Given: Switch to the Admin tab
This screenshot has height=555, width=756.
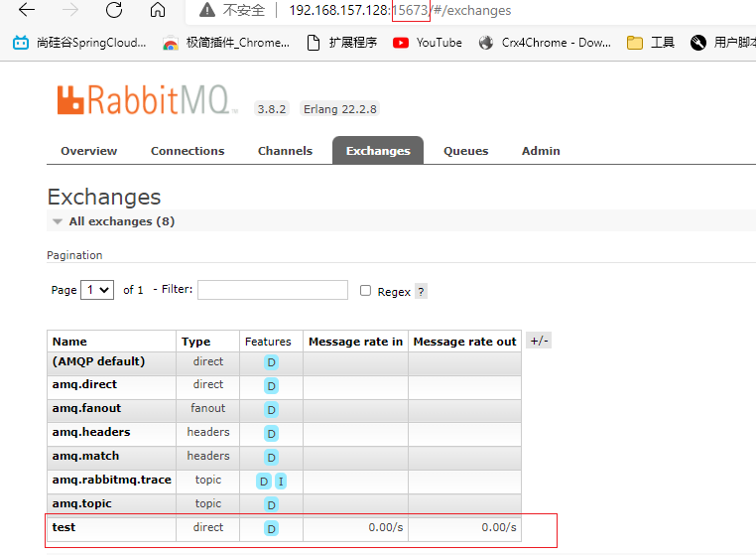Looking at the screenshot, I should point(541,151).
